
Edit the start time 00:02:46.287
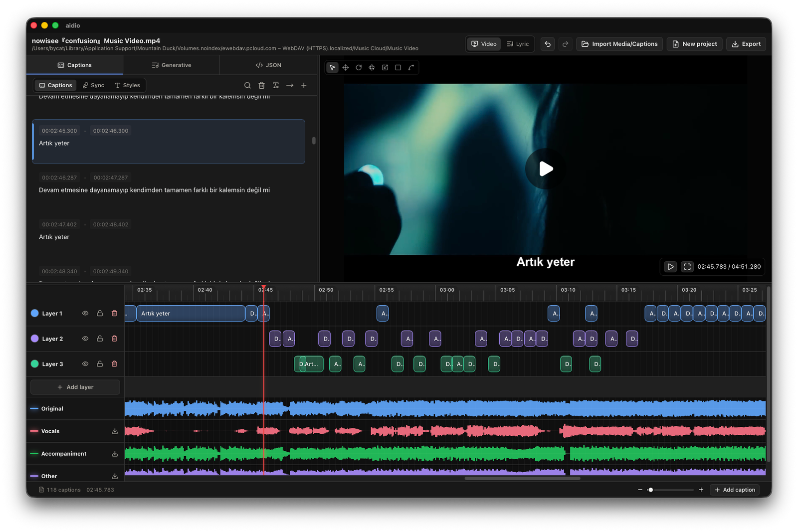[59, 177]
